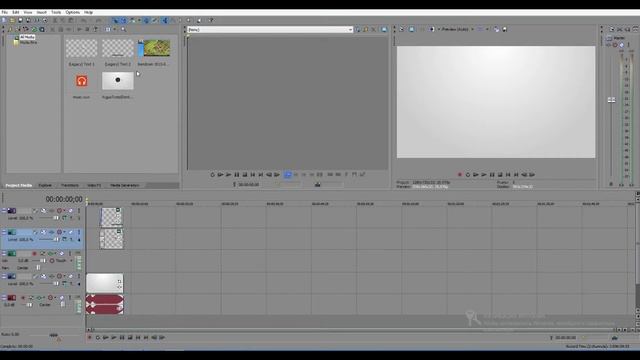Click the What's This help icon
The height and width of the screenshot is (360, 640).
coord(211,20)
